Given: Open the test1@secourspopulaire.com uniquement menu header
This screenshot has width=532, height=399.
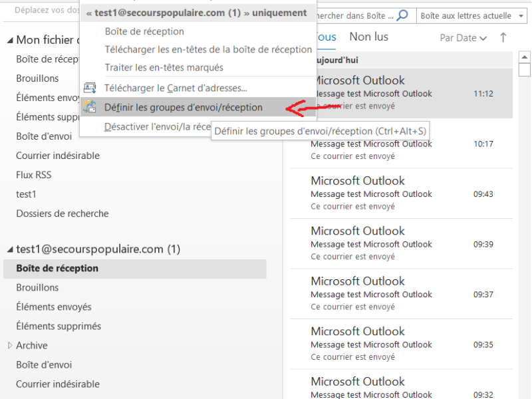Looking at the screenshot, I should pyautogui.click(x=198, y=13).
